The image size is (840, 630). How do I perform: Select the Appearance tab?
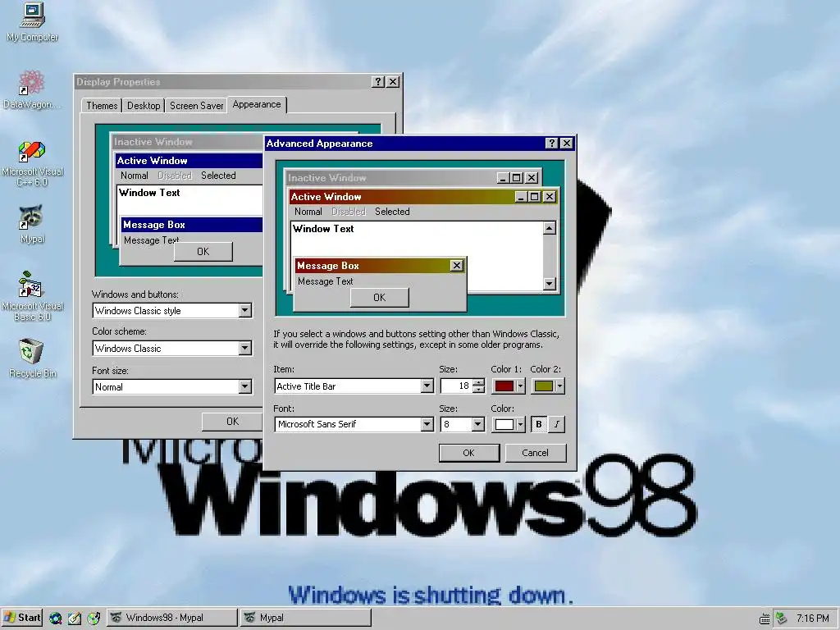coord(257,104)
